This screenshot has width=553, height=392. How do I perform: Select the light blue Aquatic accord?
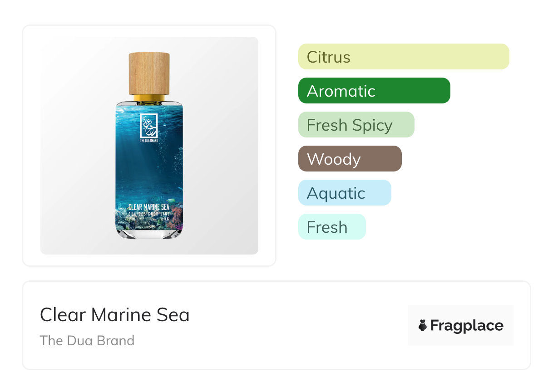(x=344, y=193)
